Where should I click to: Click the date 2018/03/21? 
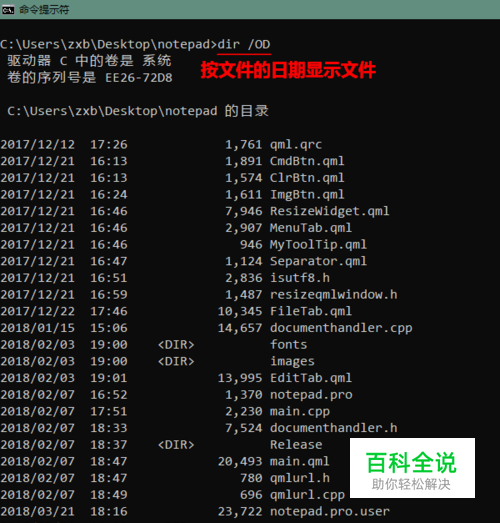pyautogui.click(x=38, y=512)
